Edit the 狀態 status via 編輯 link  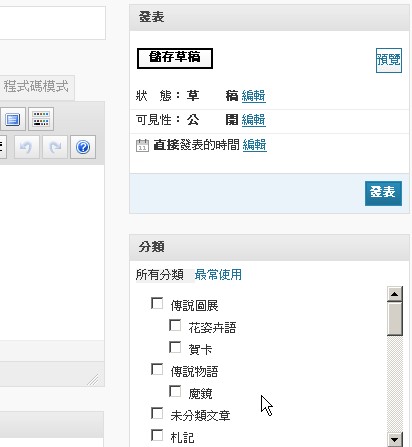(254, 96)
